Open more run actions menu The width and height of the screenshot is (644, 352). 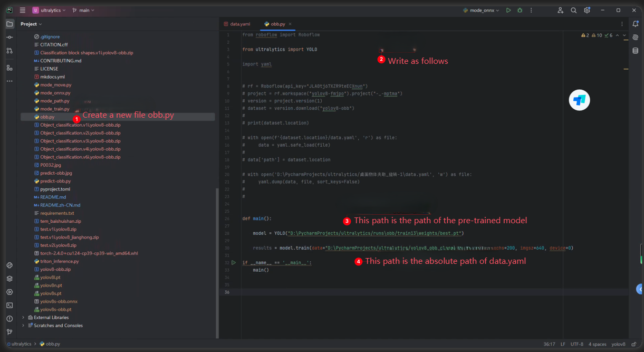click(x=531, y=10)
